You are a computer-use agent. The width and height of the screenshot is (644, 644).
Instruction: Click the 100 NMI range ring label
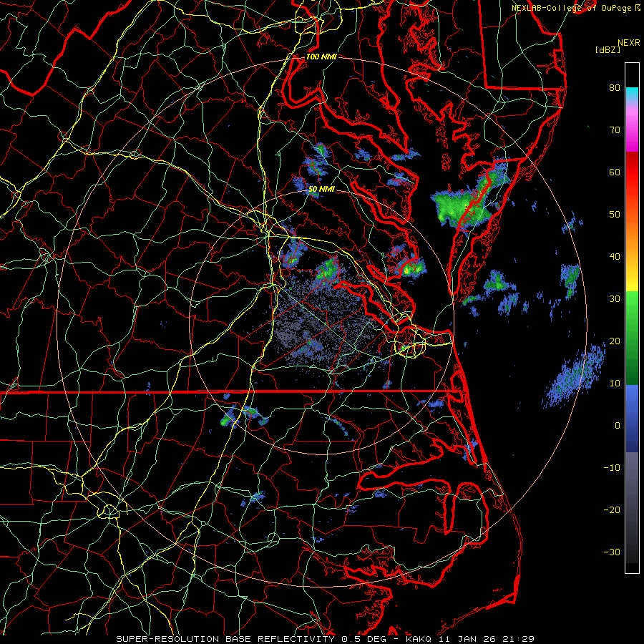point(321,57)
